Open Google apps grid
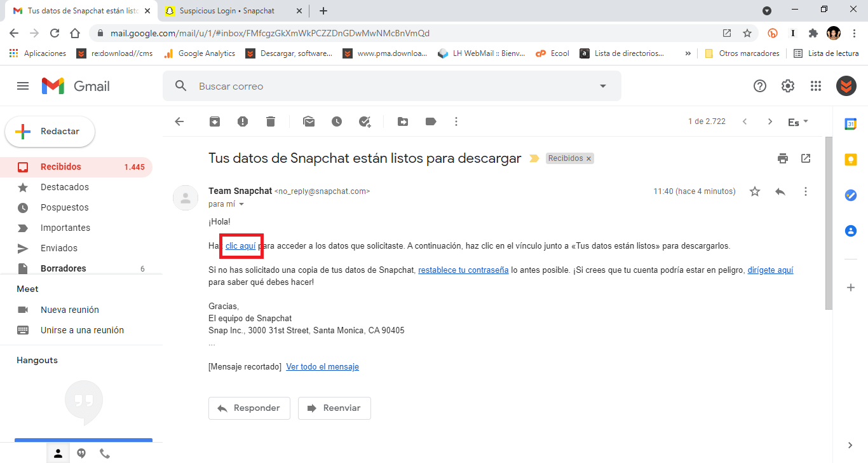The width and height of the screenshot is (868, 463). 816,86
